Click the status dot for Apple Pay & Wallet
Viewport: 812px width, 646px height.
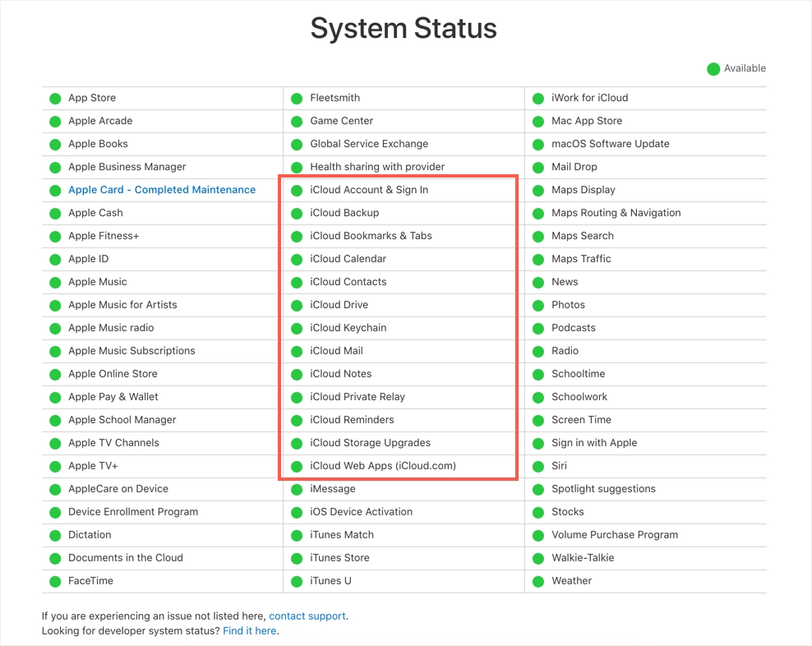click(x=55, y=398)
